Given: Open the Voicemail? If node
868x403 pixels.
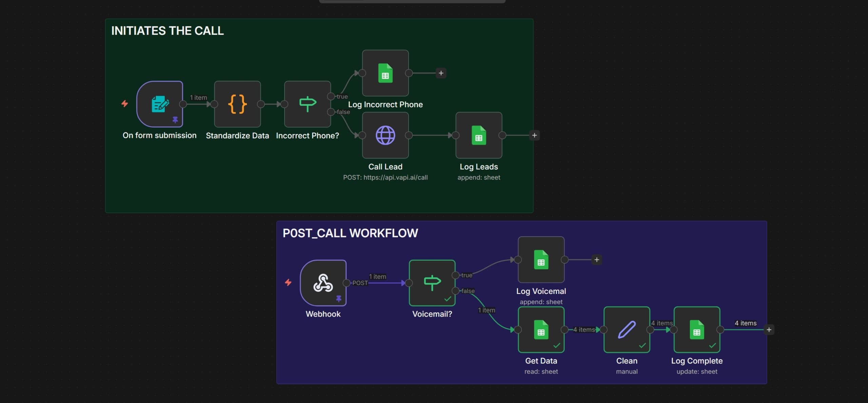Looking at the screenshot, I should [x=432, y=283].
